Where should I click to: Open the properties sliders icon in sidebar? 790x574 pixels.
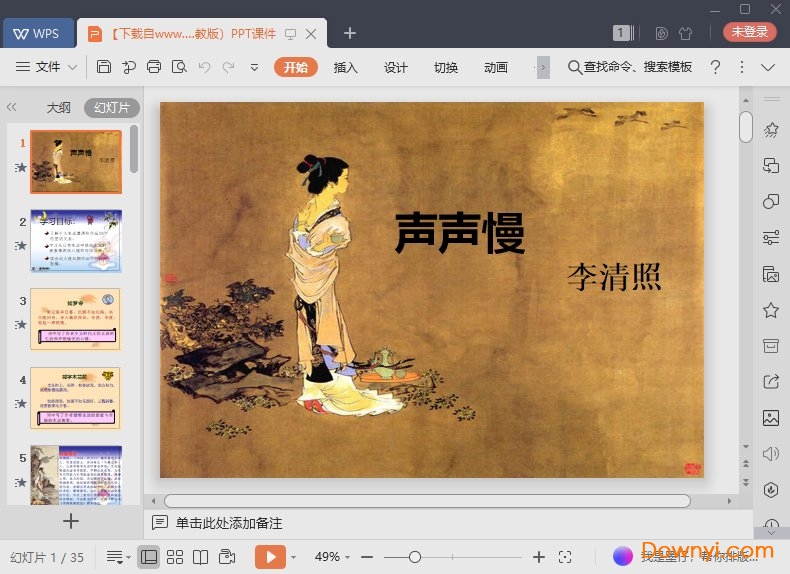[x=771, y=237]
